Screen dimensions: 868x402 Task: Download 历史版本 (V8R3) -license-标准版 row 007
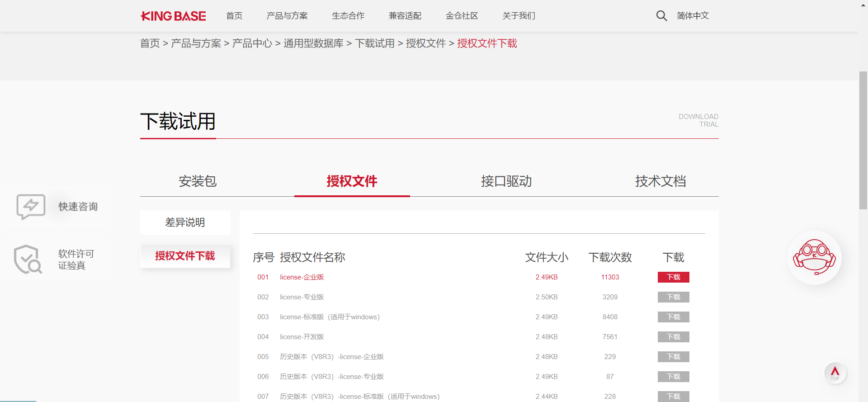[x=674, y=397]
